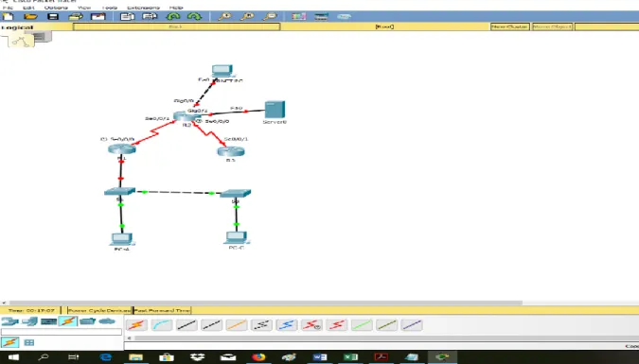
Task: Select the Connections subcategory lightning icon
Action: point(9,342)
